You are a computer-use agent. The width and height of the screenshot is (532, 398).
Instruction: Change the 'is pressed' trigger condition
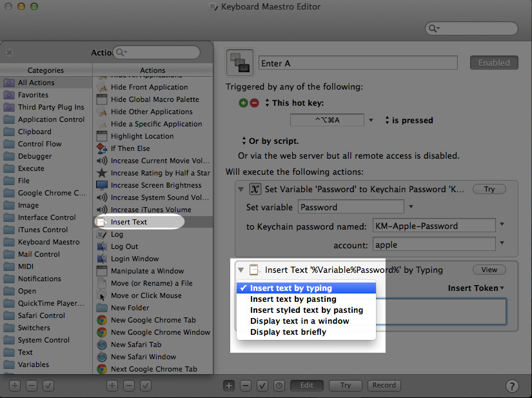click(409, 120)
